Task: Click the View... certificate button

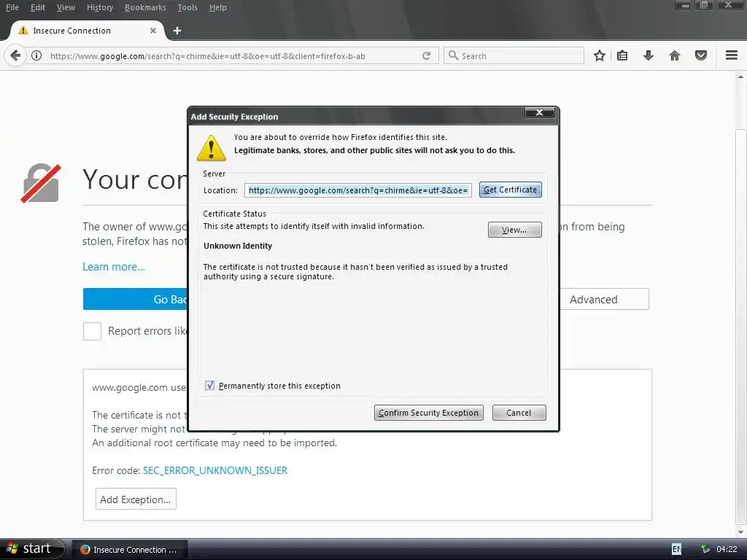Action: click(x=514, y=230)
